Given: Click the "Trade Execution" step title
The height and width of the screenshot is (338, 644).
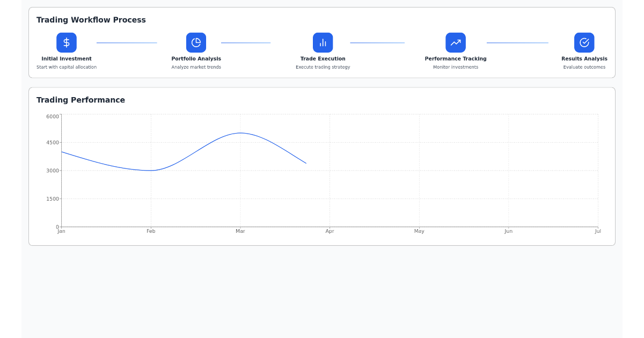Looking at the screenshot, I should 323,59.
